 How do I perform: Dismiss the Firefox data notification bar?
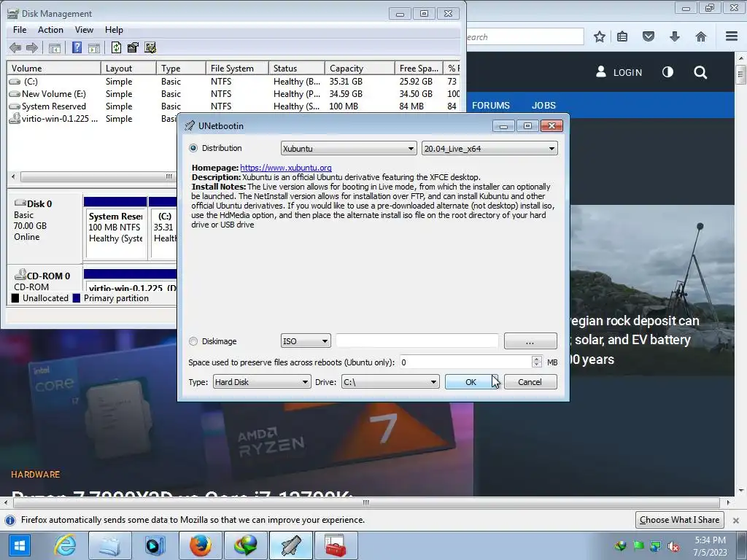pos(736,520)
